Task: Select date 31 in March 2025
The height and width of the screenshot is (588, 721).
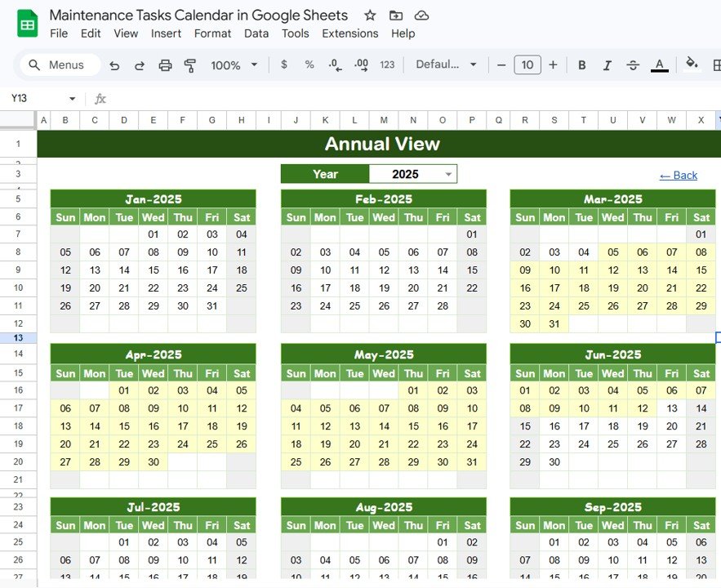Action: (554, 324)
